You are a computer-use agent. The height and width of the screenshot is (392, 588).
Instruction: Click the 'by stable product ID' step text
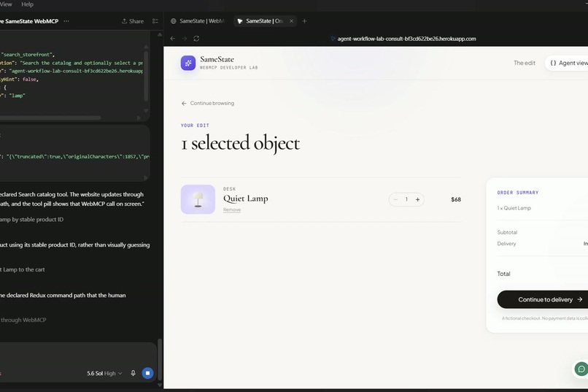click(31, 220)
